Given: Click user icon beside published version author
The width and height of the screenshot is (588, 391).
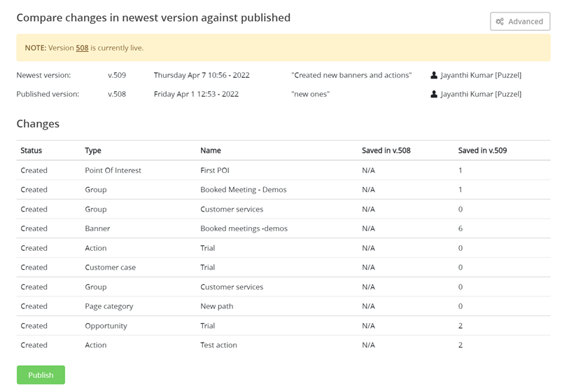Looking at the screenshot, I should pos(434,94).
